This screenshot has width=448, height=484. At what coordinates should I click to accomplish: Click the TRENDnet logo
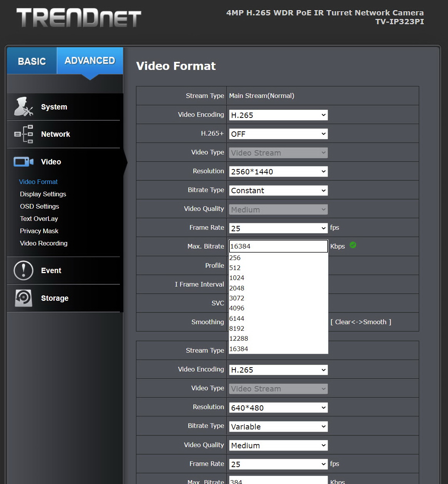(79, 18)
